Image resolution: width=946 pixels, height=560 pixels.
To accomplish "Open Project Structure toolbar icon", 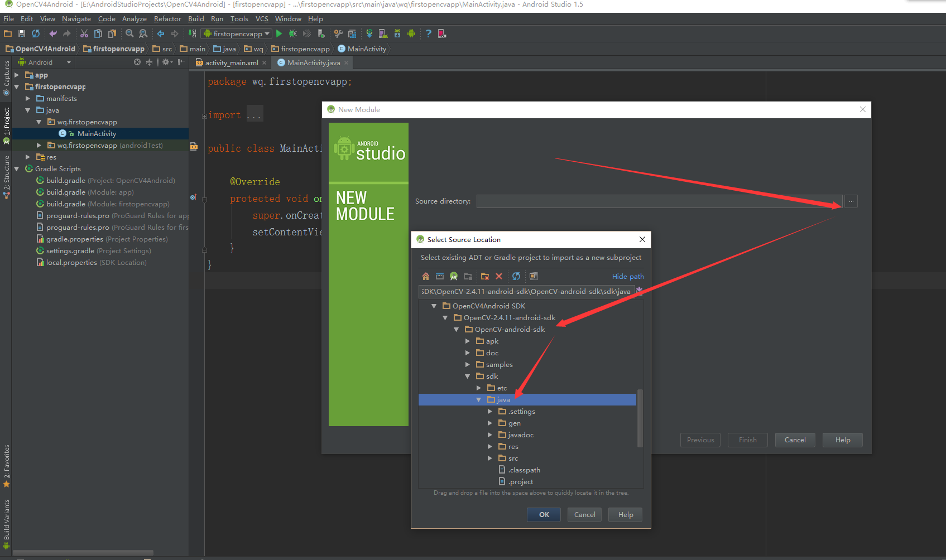I will (x=352, y=33).
